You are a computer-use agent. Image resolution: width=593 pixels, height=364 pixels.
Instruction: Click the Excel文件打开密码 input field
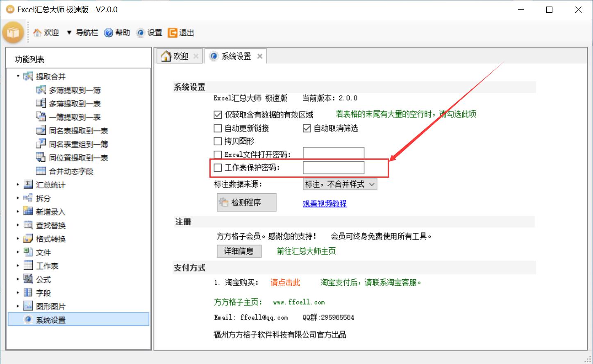coord(334,154)
